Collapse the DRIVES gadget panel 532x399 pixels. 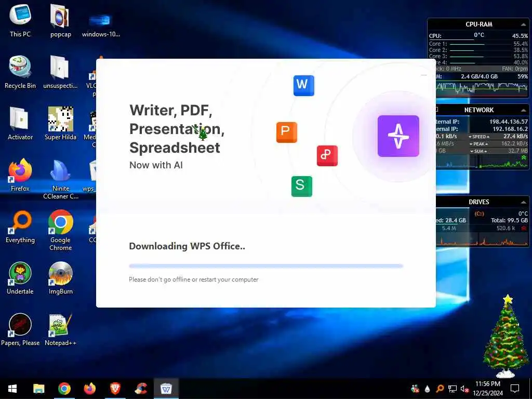(x=523, y=202)
